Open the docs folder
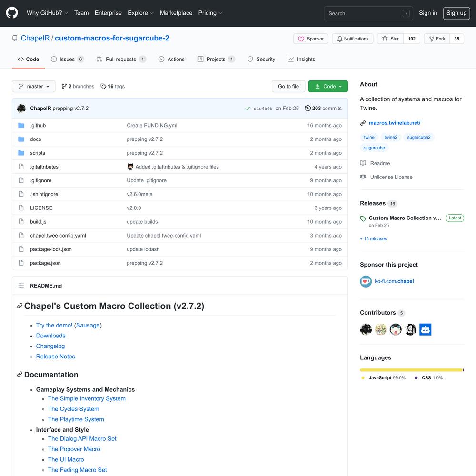 (36, 139)
